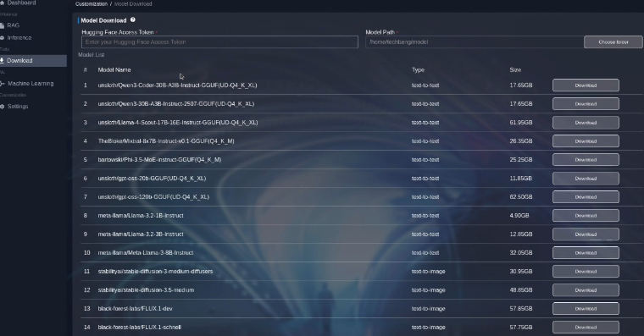Click the Download arrow icon in sidebar
The height and width of the screenshot is (336, 644).
[2, 60]
